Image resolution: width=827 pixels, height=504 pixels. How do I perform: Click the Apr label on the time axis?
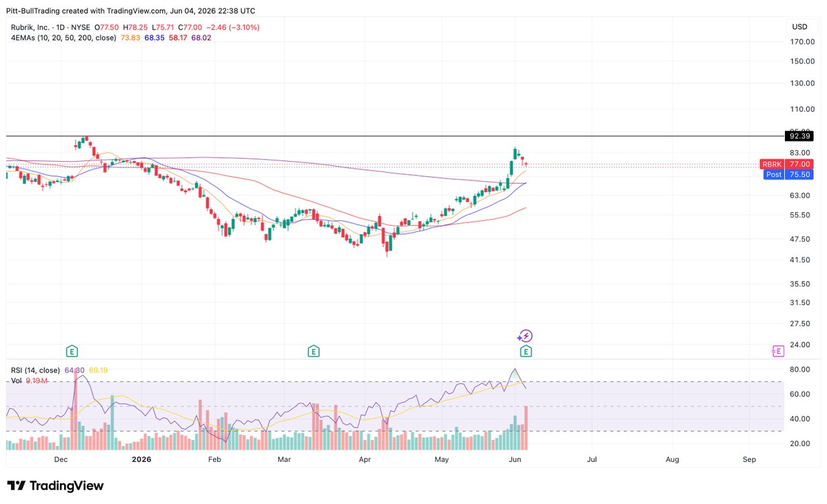coord(365,459)
